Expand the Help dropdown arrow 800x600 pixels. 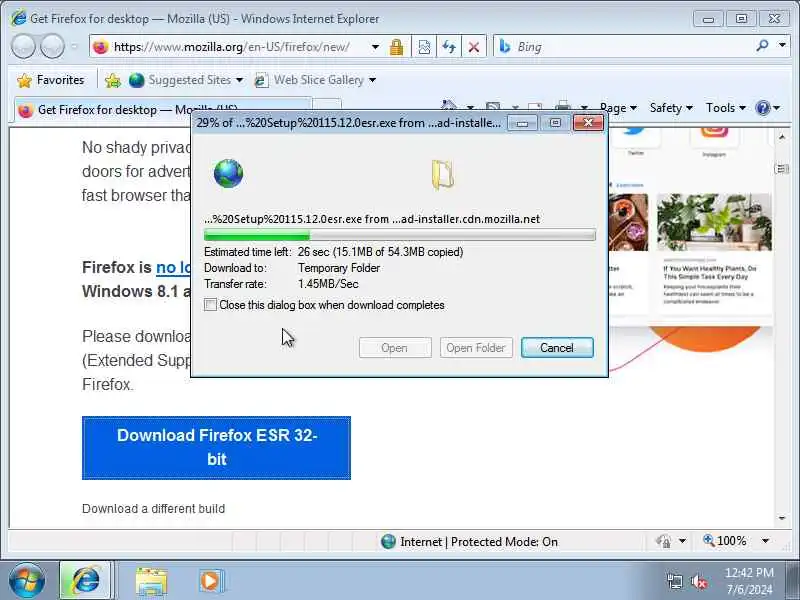click(x=777, y=108)
